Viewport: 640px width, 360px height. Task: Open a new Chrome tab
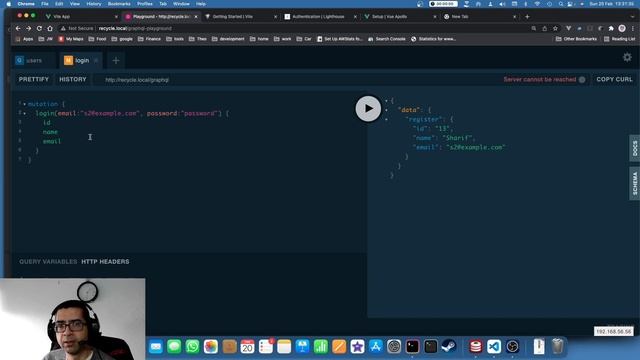point(527,17)
